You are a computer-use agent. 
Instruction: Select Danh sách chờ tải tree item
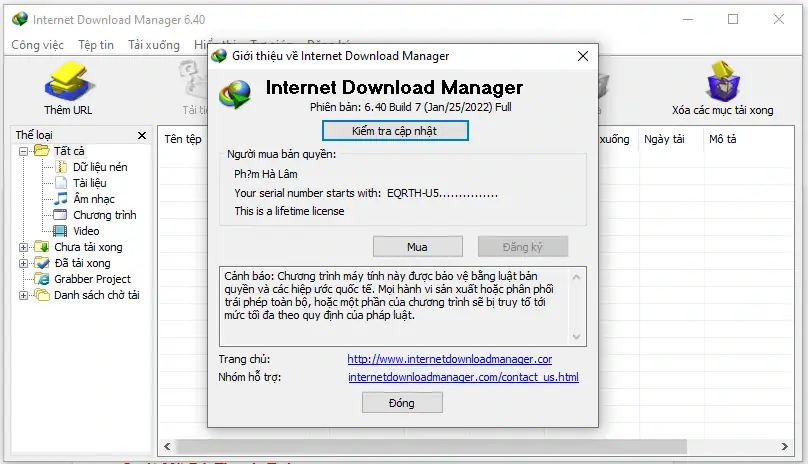[96, 295]
